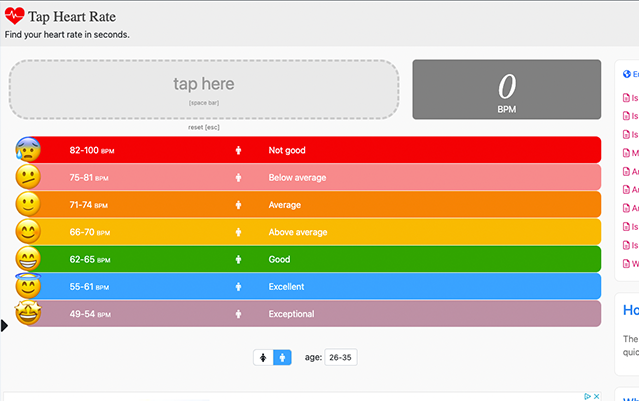Tap the 'tap here' area

click(204, 90)
